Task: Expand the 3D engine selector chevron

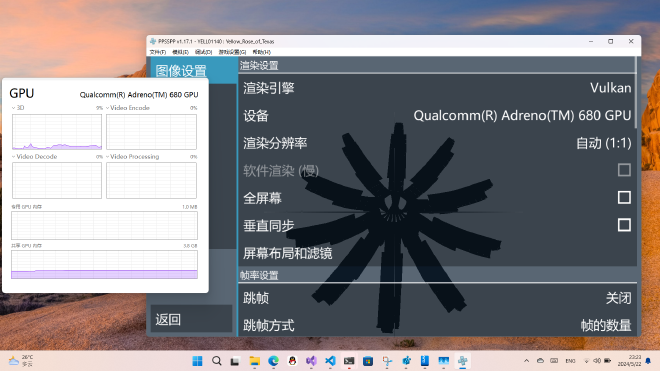Action: [13, 108]
